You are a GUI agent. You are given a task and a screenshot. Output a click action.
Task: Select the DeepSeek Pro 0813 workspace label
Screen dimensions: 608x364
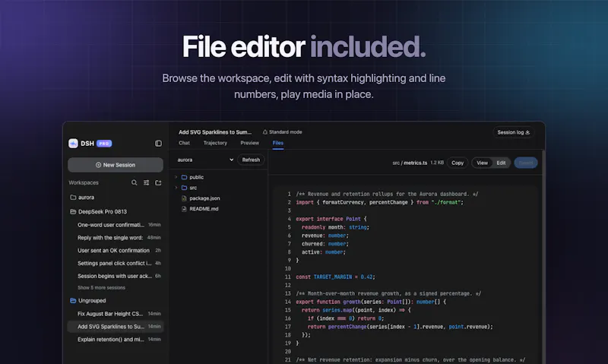(x=103, y=212)
